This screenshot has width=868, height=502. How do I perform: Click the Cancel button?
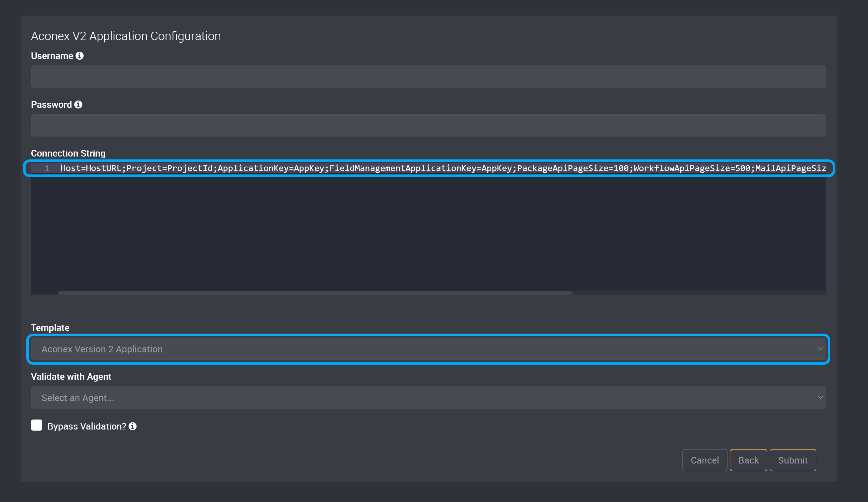705,460
